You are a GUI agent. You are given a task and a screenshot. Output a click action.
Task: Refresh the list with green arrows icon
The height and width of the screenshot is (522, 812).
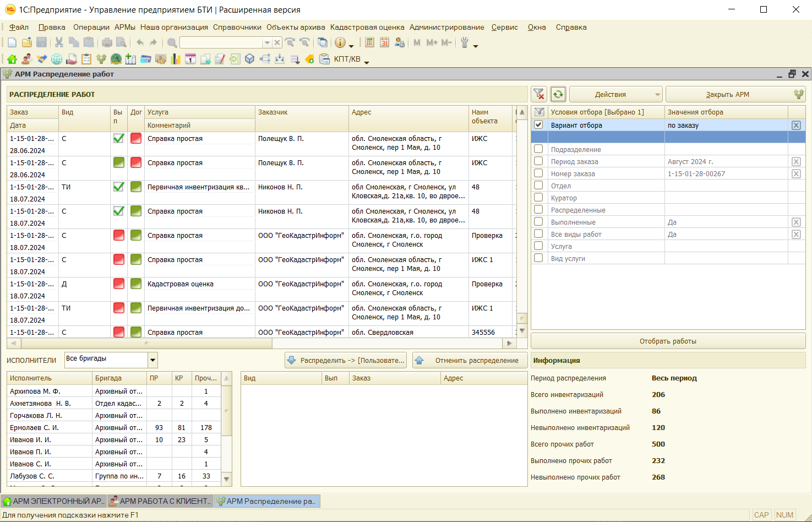coord(558,94)
